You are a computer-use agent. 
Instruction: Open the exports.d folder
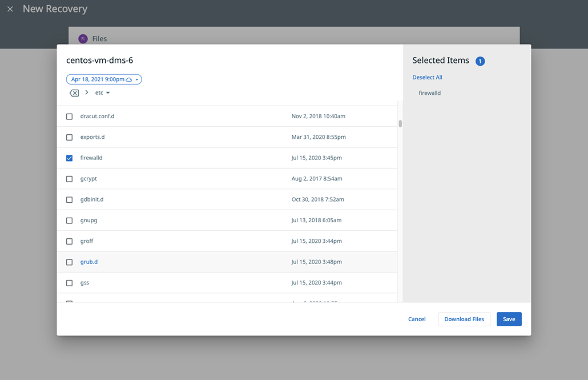(92, 137)
